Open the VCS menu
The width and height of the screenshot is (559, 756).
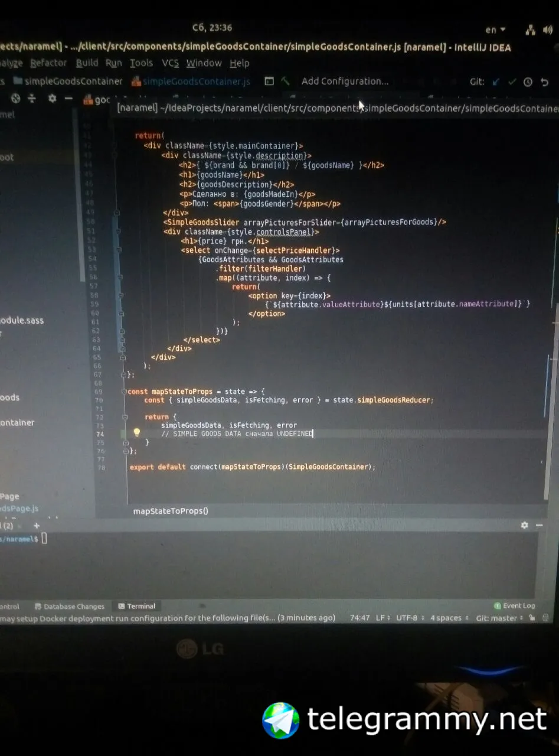pos(170,63)
